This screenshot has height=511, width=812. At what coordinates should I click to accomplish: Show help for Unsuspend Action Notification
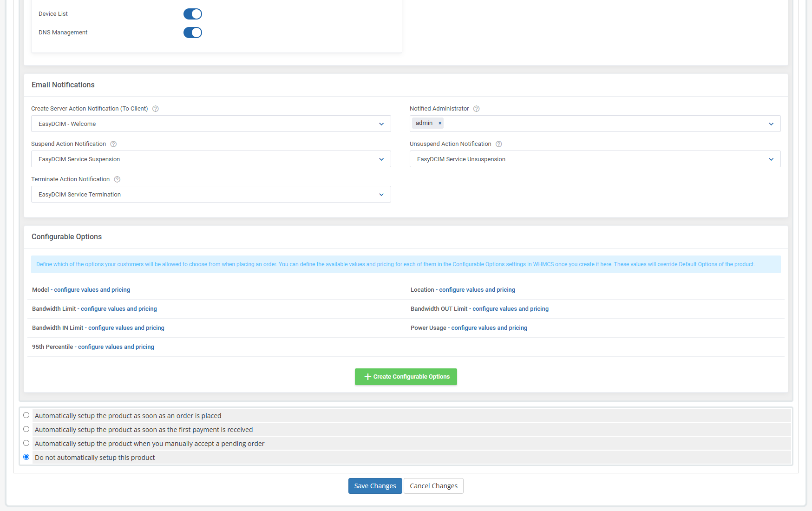[x=499, y=144]
